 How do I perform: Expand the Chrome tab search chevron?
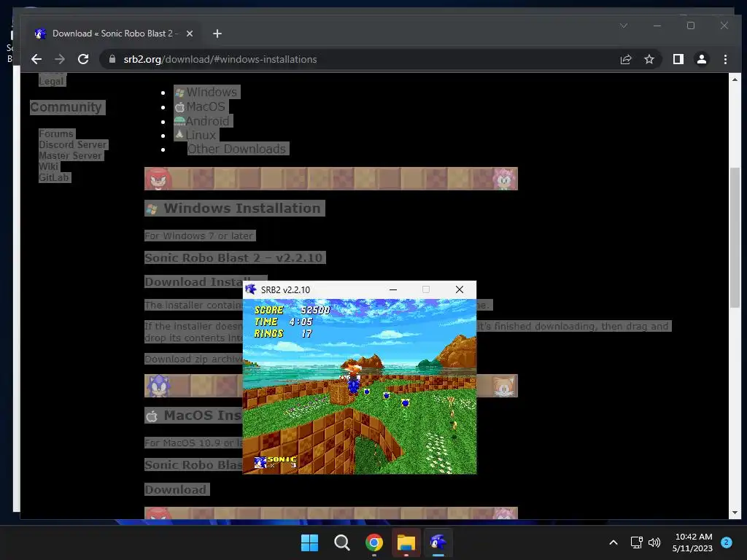coord(624,26)
